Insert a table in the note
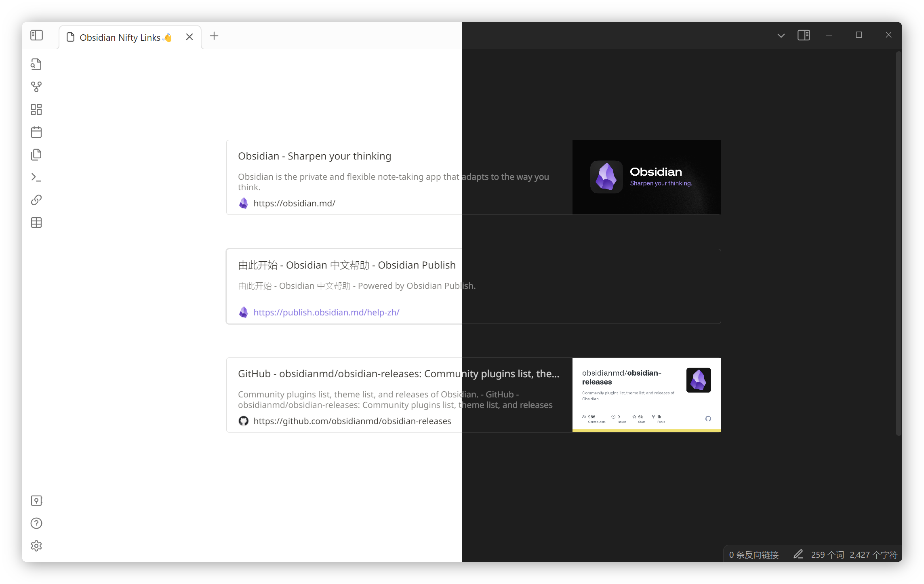Screen dimensions: 924x584 (x=36, y=223)
